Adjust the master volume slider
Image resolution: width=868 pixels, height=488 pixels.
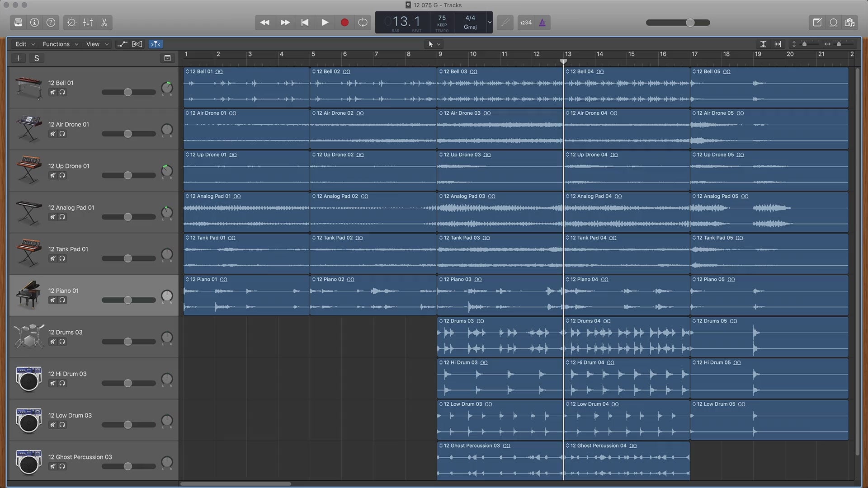point(690,22)
